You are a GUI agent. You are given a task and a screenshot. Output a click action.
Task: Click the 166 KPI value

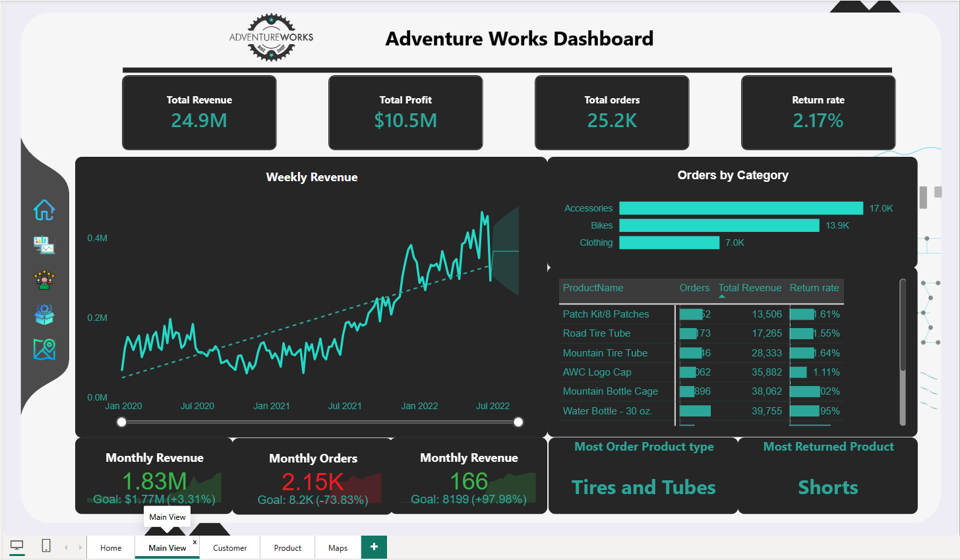point(469,481)
